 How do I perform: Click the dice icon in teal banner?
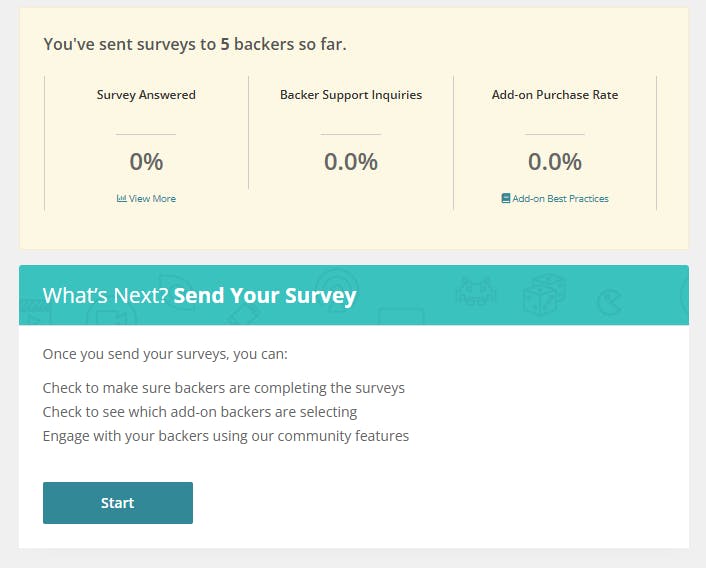click(545, 294)
